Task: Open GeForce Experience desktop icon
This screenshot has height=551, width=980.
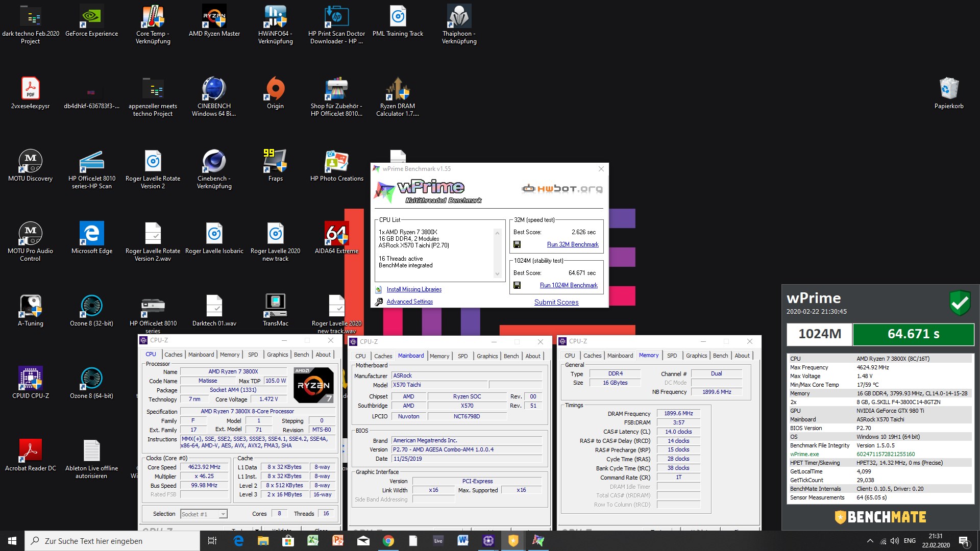Action: click(x=91, y=21)
